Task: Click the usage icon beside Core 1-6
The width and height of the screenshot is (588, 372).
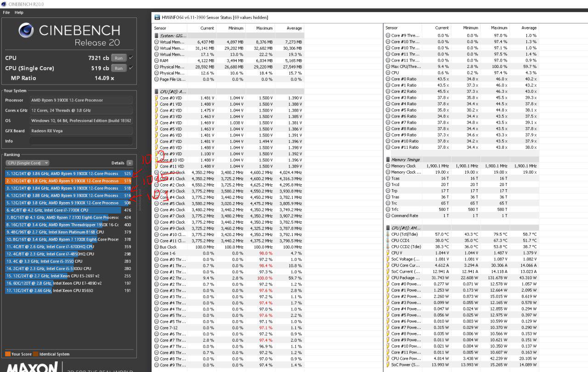Action: pos(156,253)
